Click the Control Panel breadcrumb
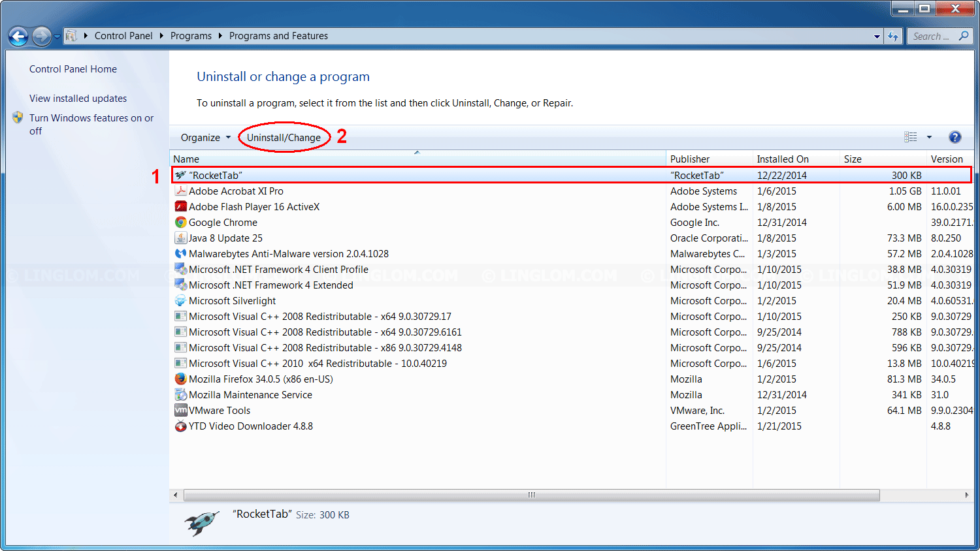The width and height of the screenshot is (980, 551). pyautogui.click(x=123, y=36)
